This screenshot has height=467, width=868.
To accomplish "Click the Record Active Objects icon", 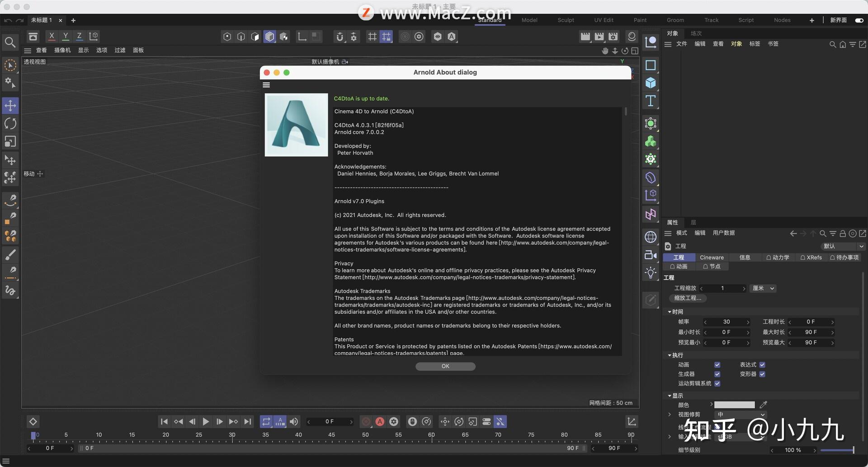I will [366, 421].
